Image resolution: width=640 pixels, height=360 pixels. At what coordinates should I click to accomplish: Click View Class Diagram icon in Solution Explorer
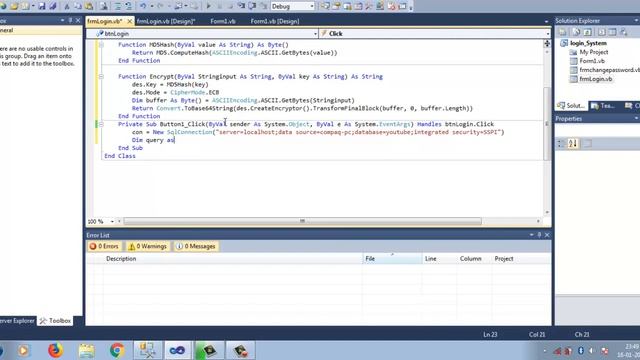coord(624,32)
